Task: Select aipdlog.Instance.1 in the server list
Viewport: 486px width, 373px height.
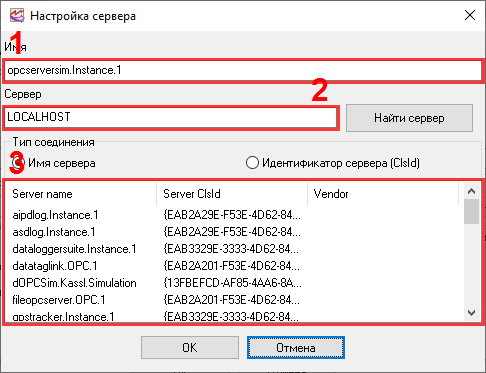Action: (55, 215)
